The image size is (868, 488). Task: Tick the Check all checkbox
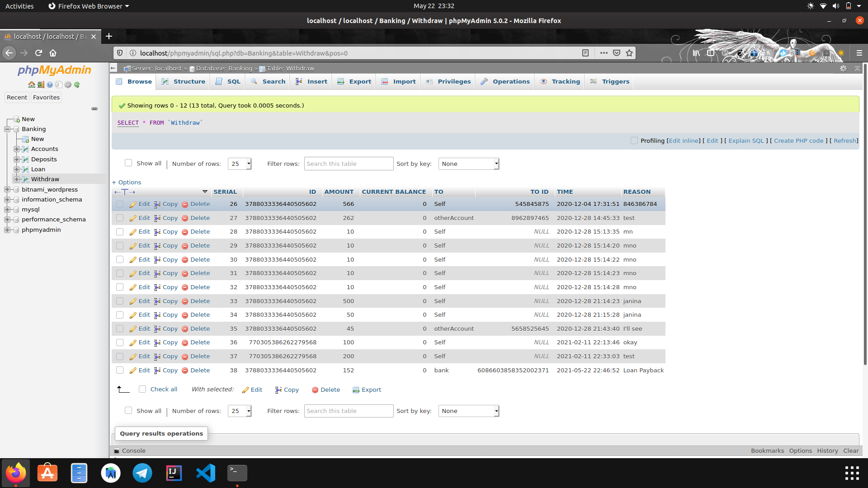(x=142, y=389)
